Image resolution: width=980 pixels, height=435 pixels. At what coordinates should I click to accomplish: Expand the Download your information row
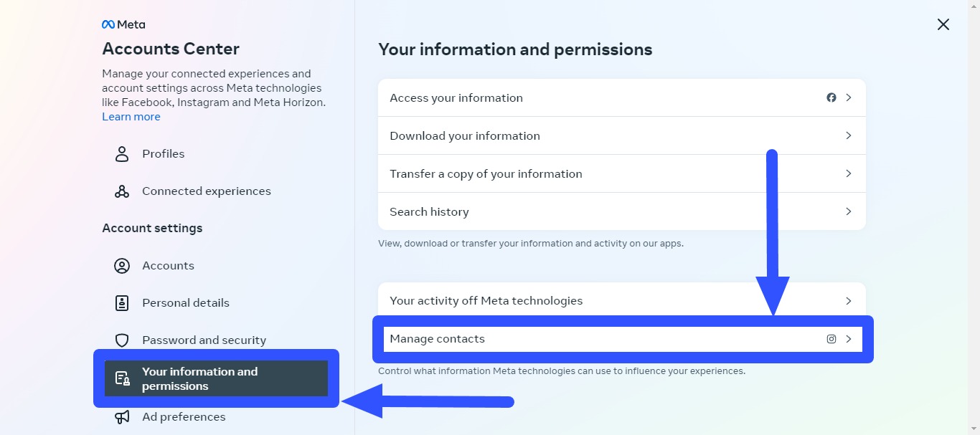tap(621, 135)
